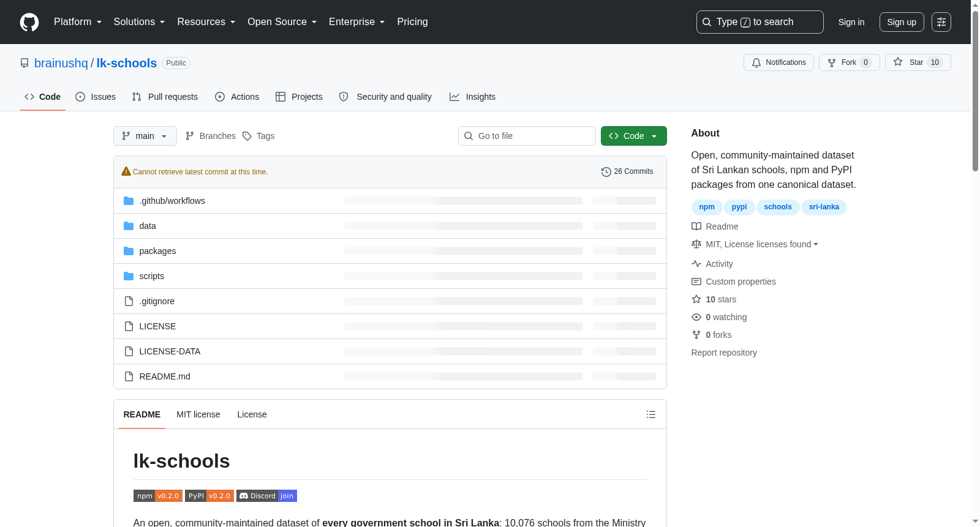
Task: Star the lk-schools repository
Action: pos(918,62)
